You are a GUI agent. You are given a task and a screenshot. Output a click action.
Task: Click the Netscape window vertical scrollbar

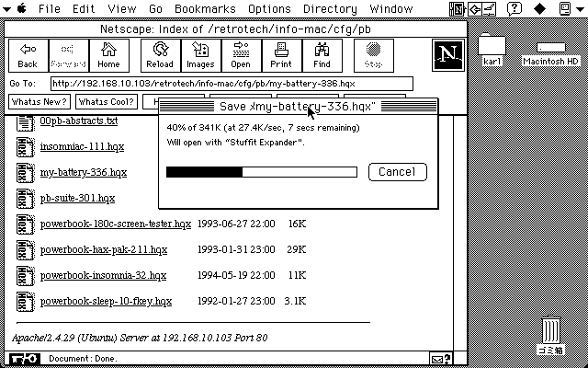pyautogui.click(x=460, y=233)
